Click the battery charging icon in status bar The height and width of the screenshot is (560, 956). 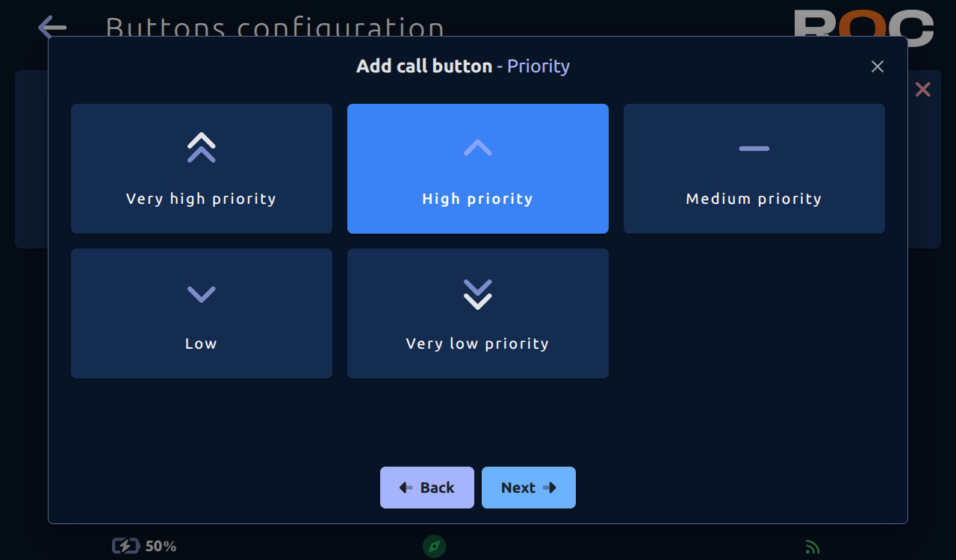click(x=125, y=546)
